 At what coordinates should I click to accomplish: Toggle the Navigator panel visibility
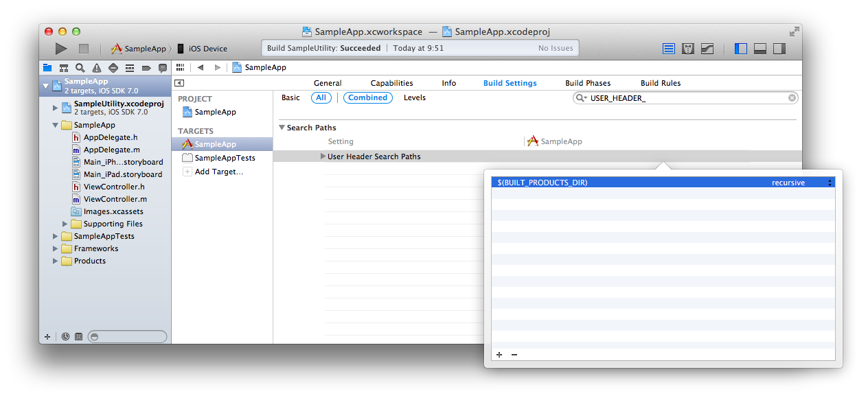coord(741,49)
